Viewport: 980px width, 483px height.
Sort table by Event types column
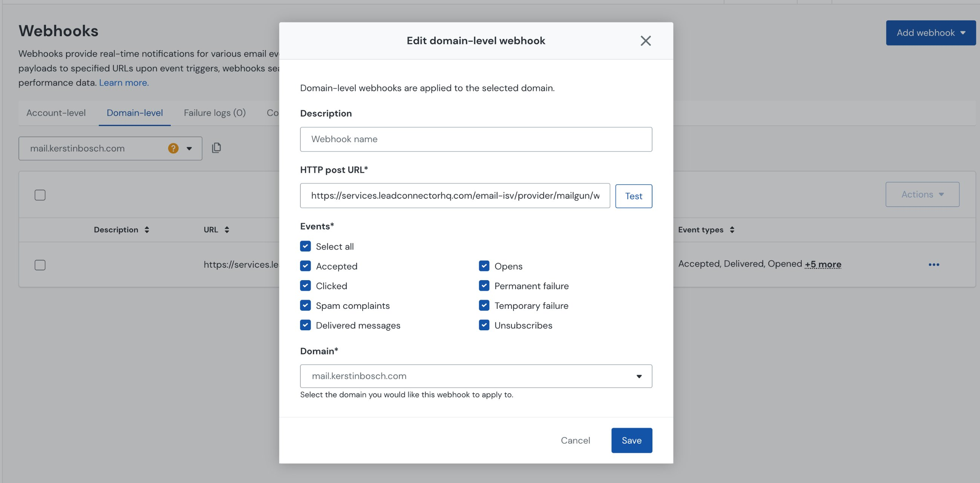pyautogui.click(x=706, y=230)
